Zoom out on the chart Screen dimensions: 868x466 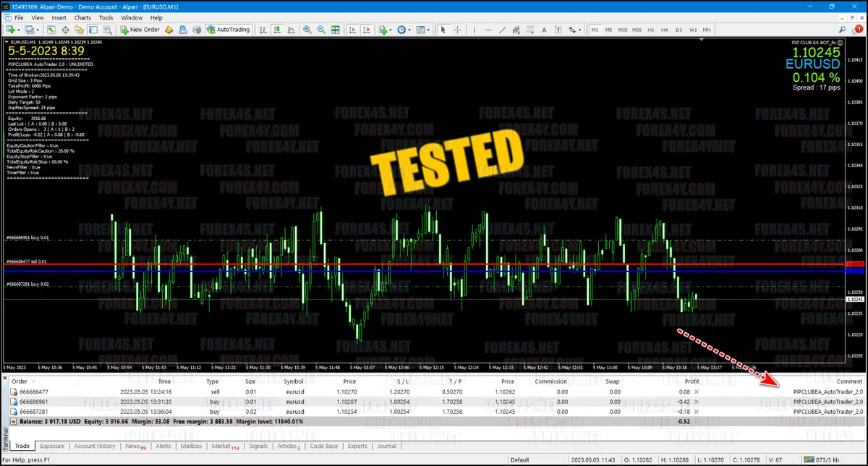tap(321, 30)
